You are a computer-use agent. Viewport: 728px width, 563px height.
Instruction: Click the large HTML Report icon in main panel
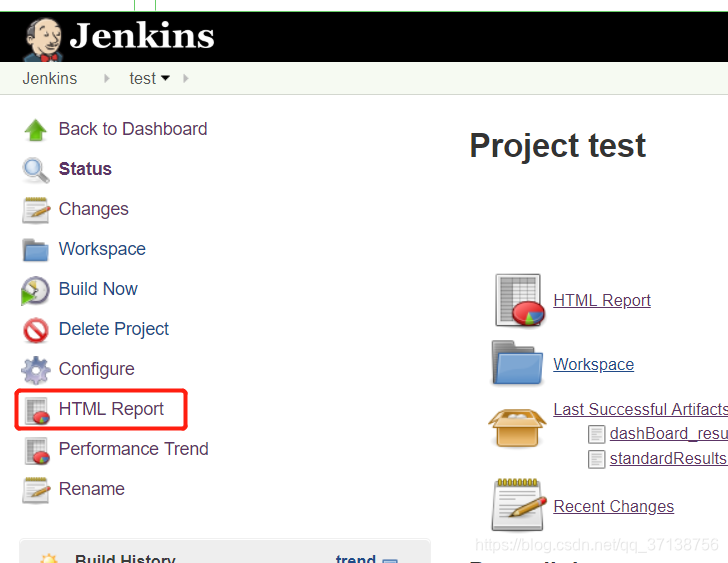click(520, 300)
